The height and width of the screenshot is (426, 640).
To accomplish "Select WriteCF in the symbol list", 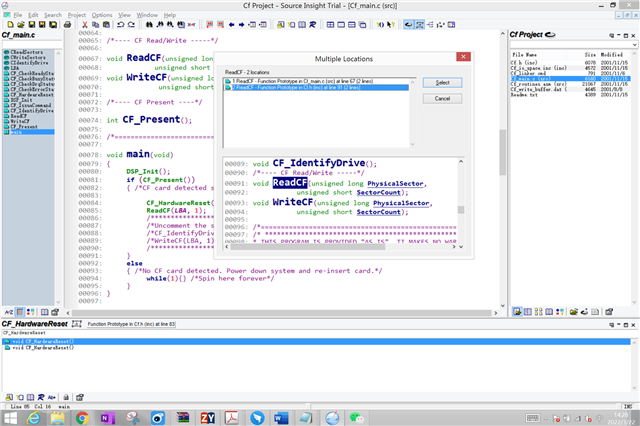I will point(20,121).
